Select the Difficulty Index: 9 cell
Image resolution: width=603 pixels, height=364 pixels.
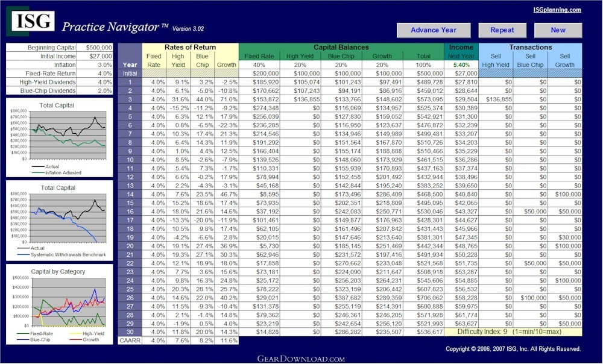click(513, 331)
